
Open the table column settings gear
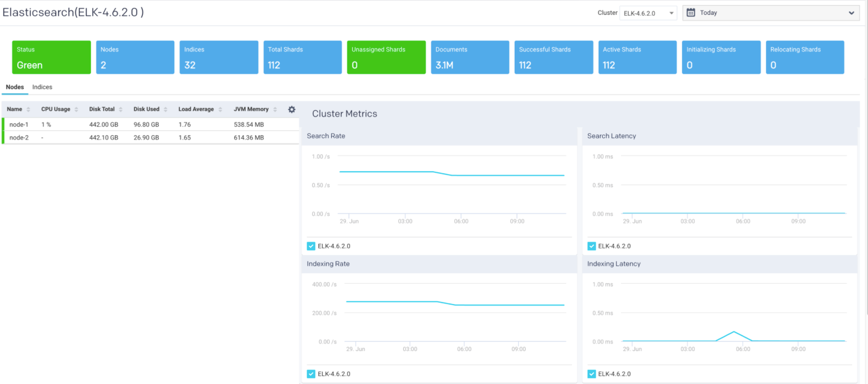[292, 110]
